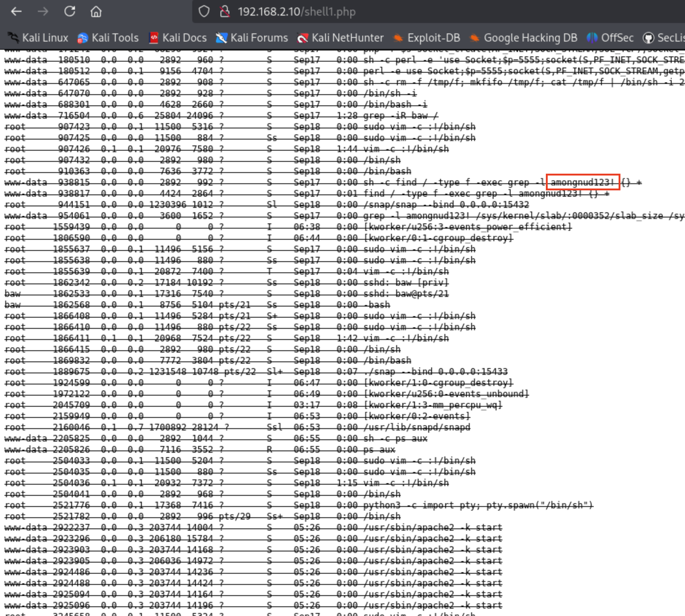This screenshot has height=616, width=685.
Task: Click the highlighted amongnud123! text
Action: (583, 182)
